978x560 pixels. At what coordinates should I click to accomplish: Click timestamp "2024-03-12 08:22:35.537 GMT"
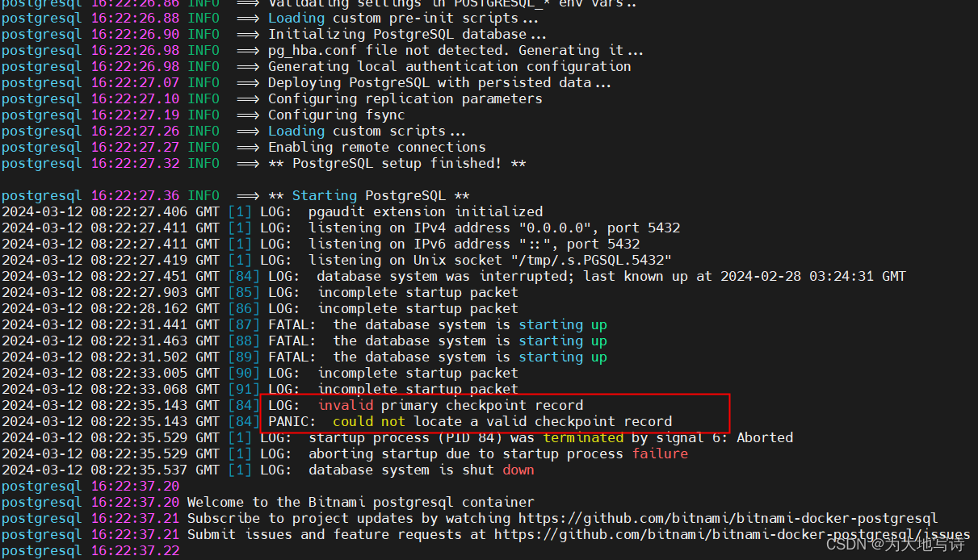(x=111, y=470)
